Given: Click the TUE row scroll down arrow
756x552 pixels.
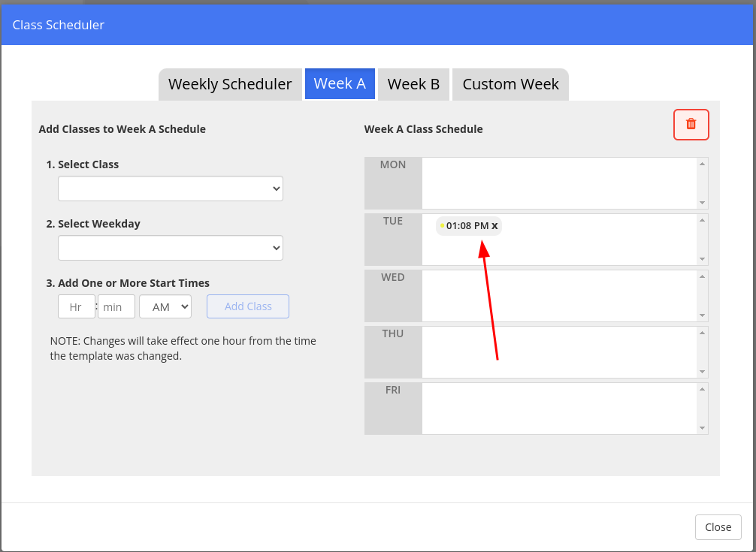Looking at the screenshot, I should 703,259.
